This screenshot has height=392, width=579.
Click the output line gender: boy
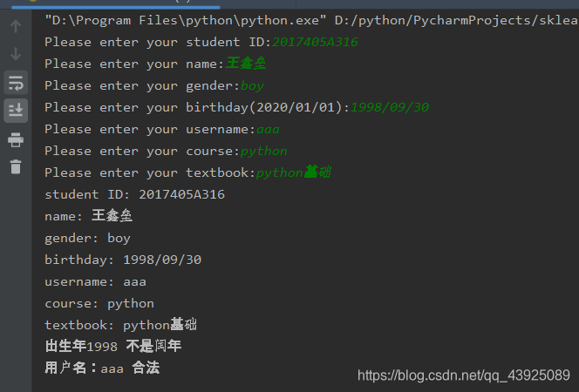pyautogui.click(x=87, y=238)
